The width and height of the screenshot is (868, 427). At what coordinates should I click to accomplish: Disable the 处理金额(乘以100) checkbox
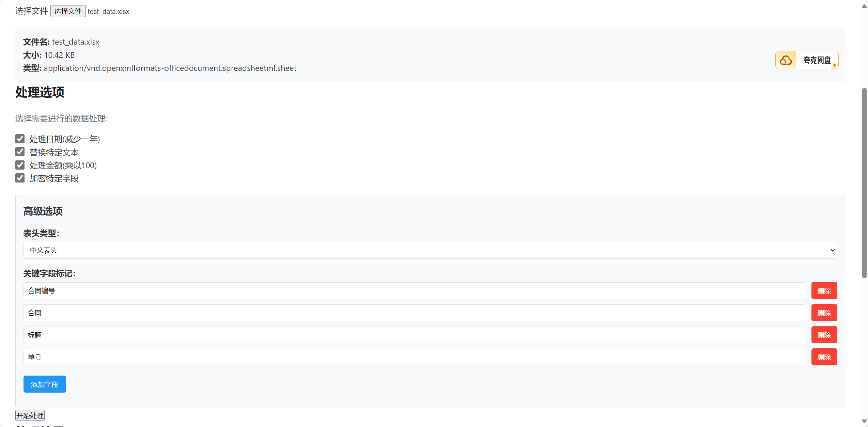[20, 165]
